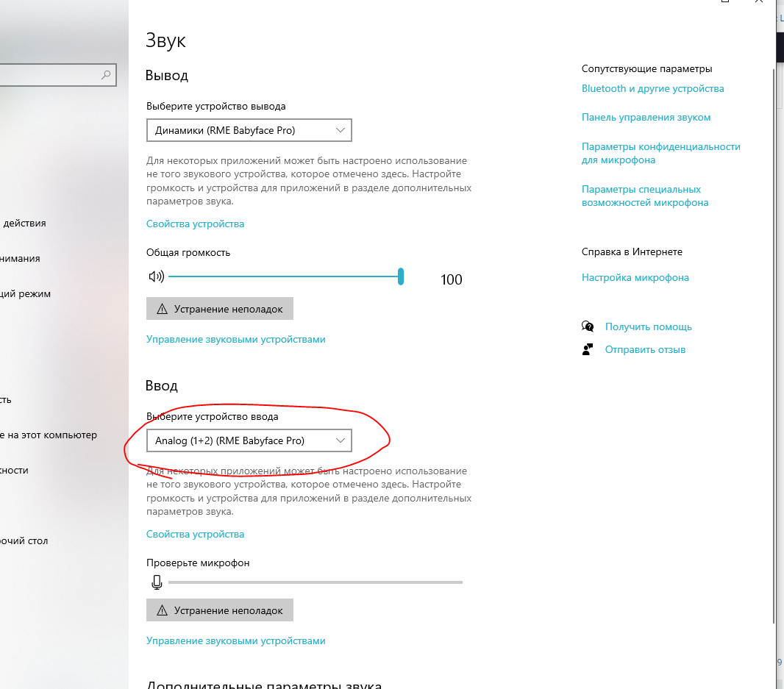Open Bluetooth и другие устройства link

(652, 89)
